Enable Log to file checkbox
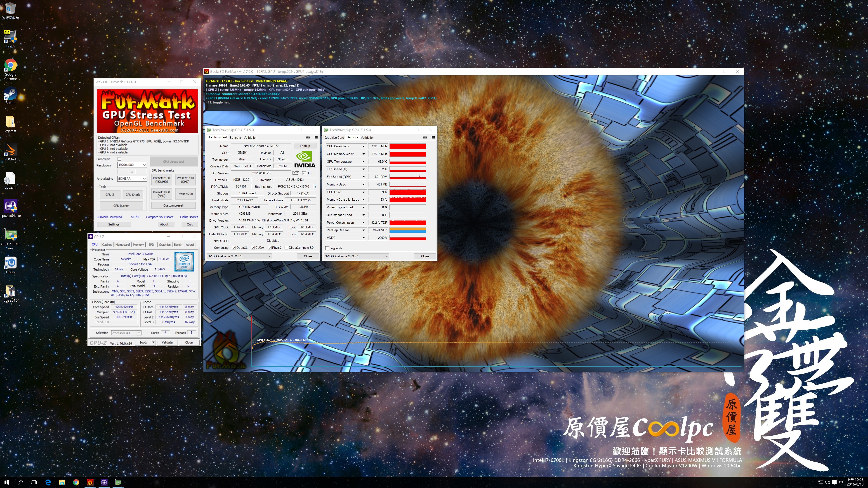Viewport: 868px width, 488px height. [327, 248]
